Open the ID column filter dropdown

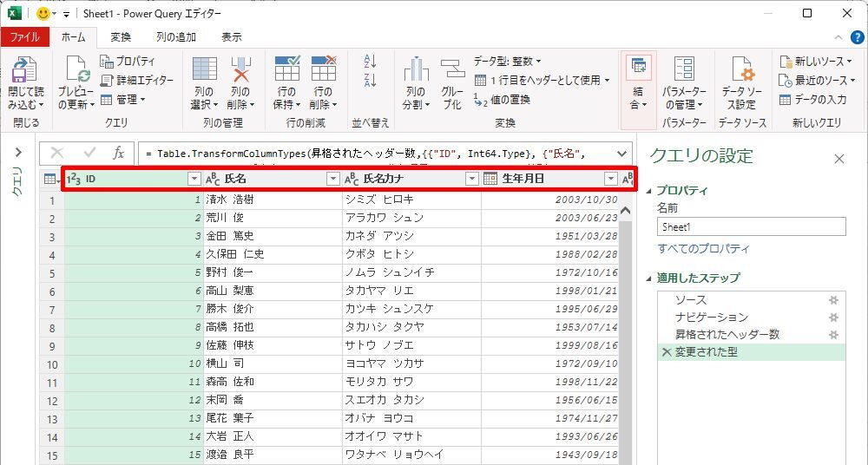click(x=194, y=179)
